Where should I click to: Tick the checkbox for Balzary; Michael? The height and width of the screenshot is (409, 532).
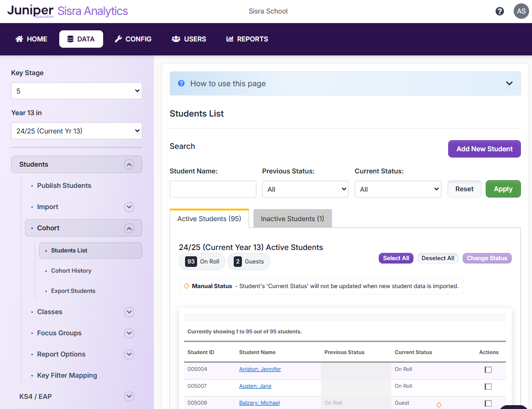pyautogui.click(x=488, y=403)
